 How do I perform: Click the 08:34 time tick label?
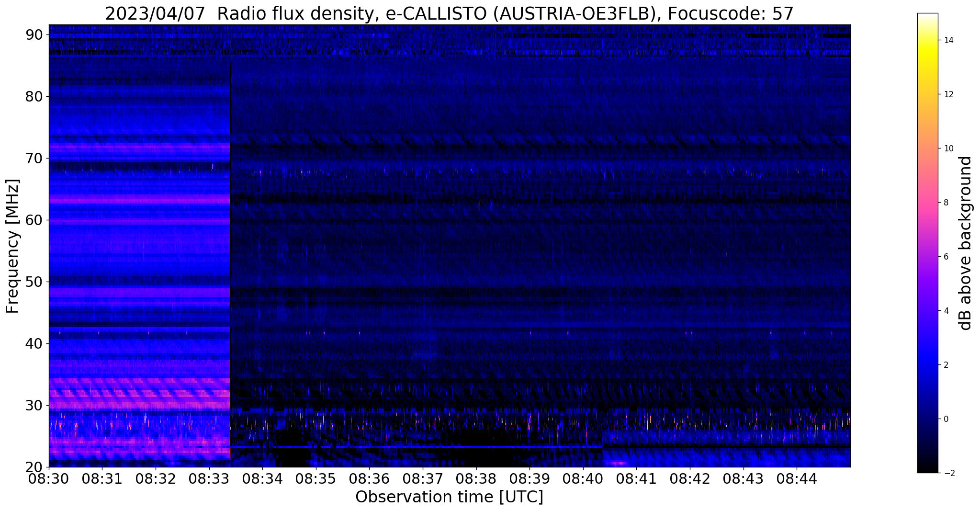point(262,478)
